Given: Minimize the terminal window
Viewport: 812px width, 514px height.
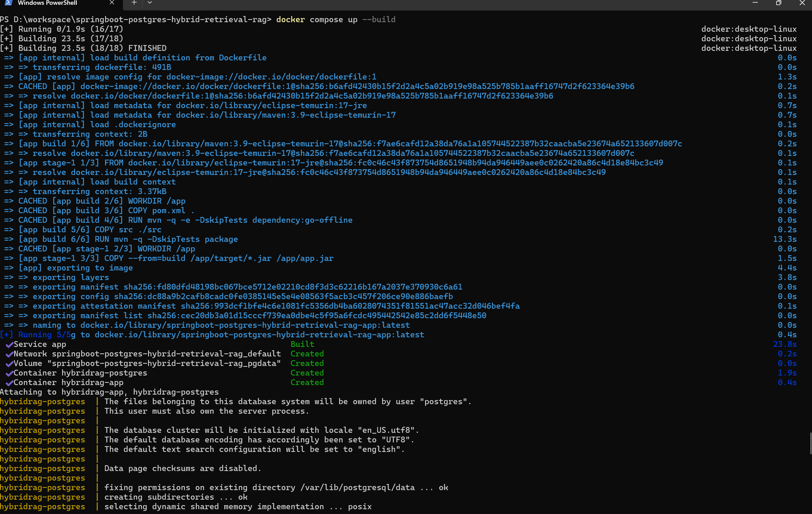Looking at the screenshot, I should 755,3.
